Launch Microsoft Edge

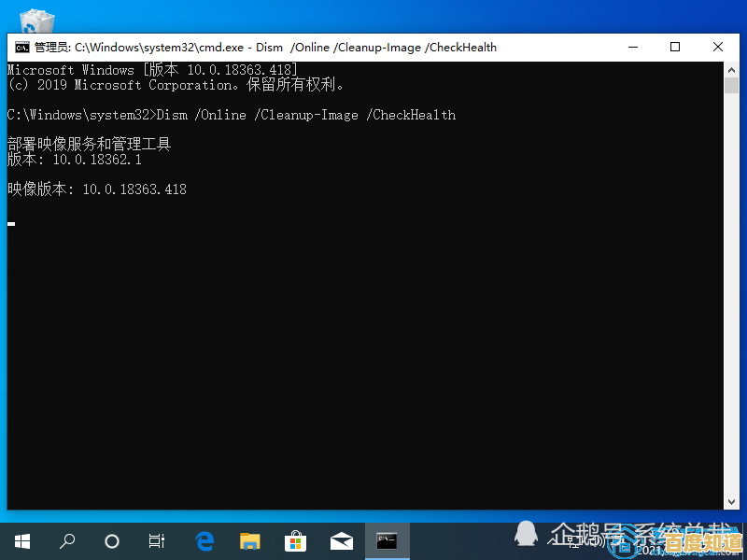[x=204, y=541]
